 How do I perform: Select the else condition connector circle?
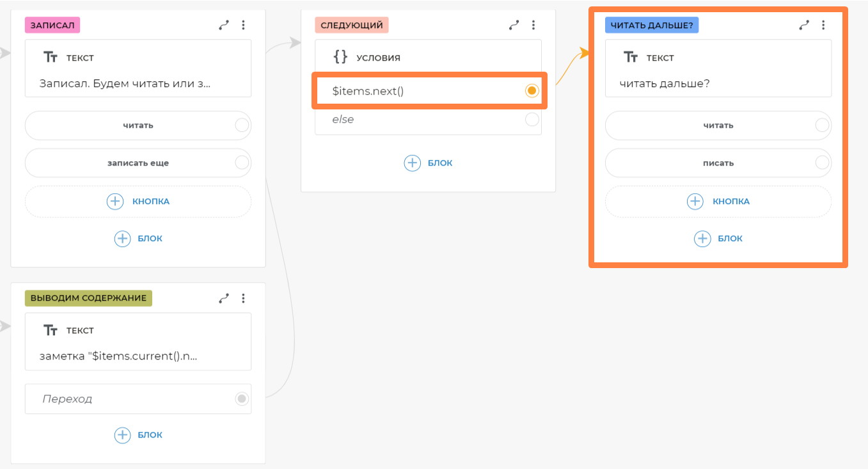pos(532,120)
